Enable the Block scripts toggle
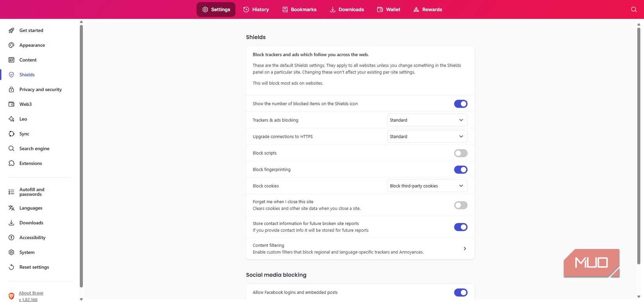 [x=461, y=153]
